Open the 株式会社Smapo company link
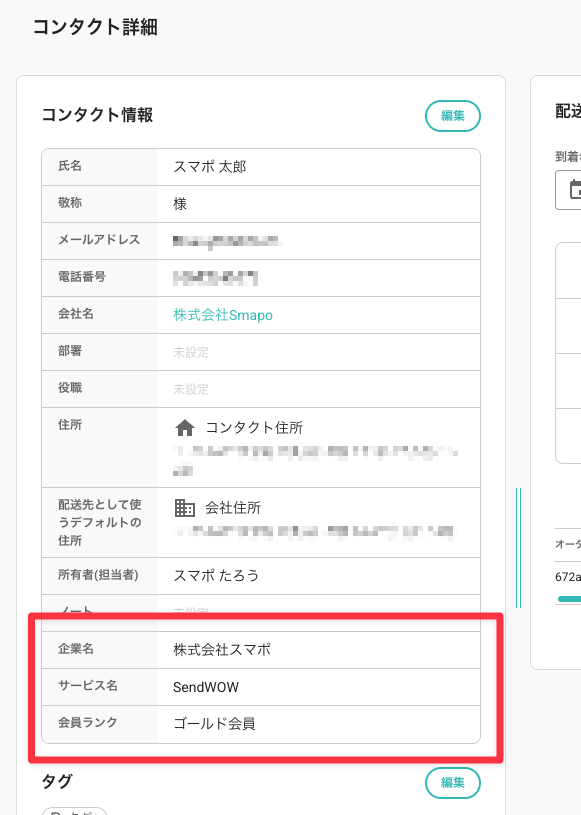Image resolution: width=581 pixels, height=815 pixels. point(223,315)
